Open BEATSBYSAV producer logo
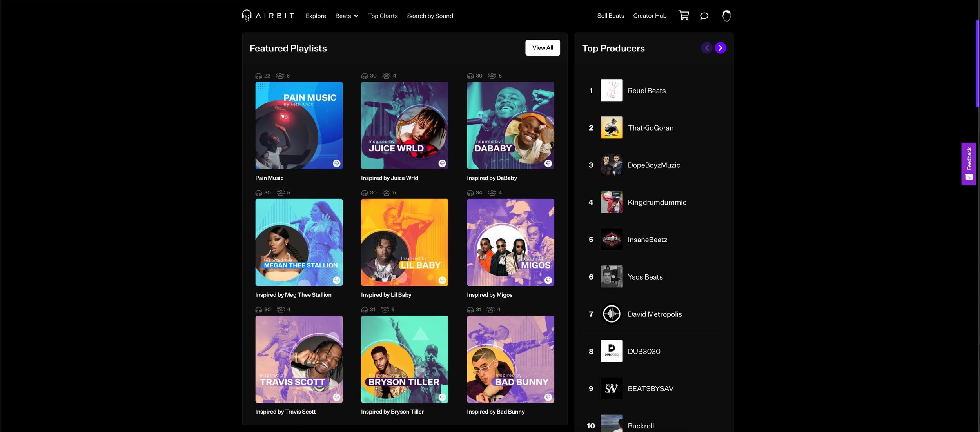This screenshot has height=432, width=980. [x=612, y=388]
